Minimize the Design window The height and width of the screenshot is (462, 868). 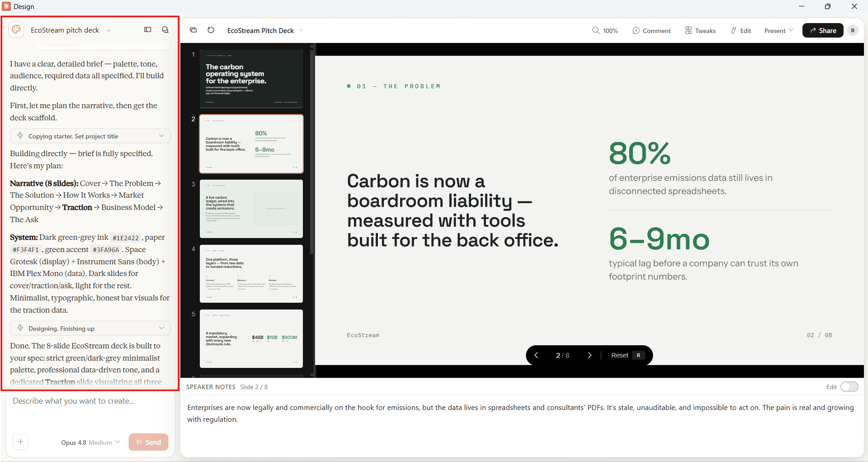point(802,6)
